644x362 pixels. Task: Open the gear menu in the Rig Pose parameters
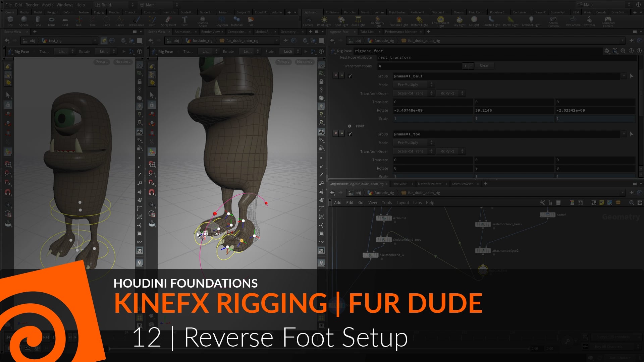[x=607, y=51]
